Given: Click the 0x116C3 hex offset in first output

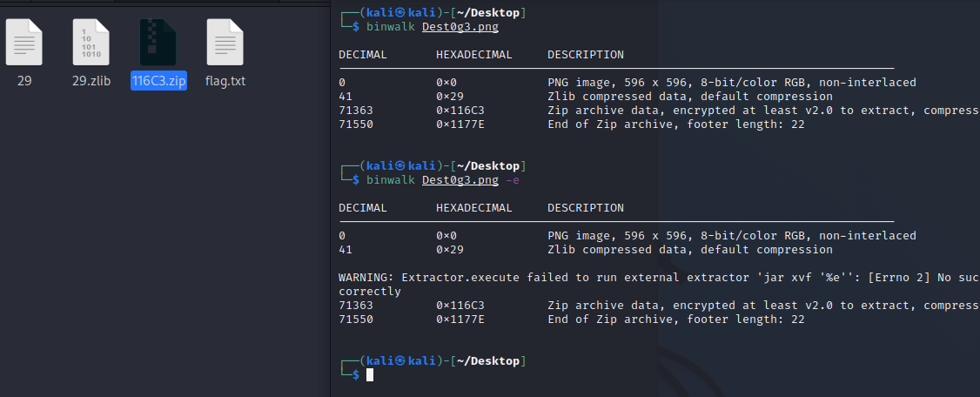Looking at the screenshot, I should 460,111.
